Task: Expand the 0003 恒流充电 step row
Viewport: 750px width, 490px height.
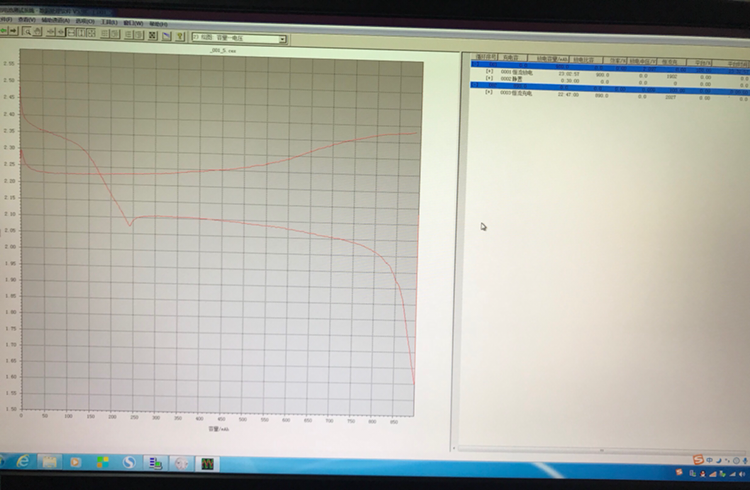Action: point(489,92)
